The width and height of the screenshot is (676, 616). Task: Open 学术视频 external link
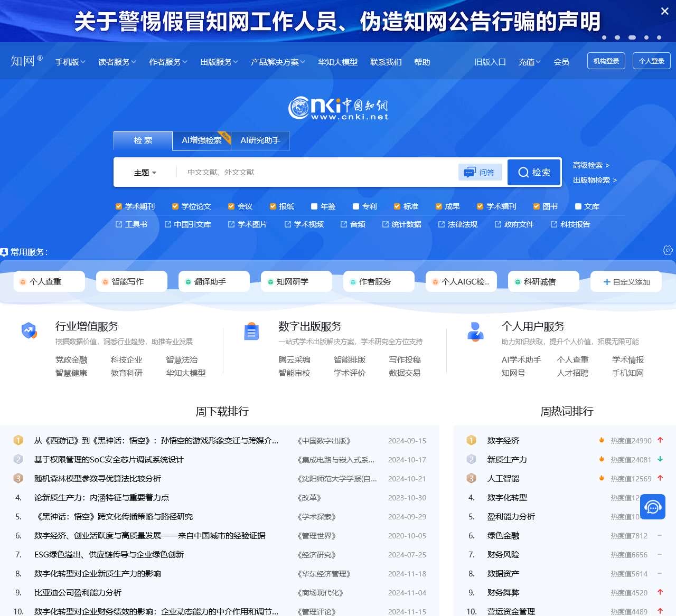coord(304,224)
